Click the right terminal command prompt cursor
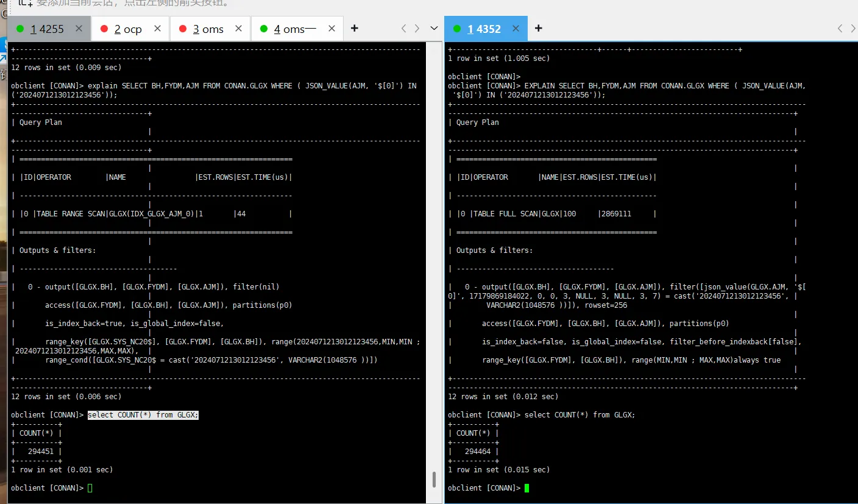Screen dimensions: 858x504 click(x=527, y=488)
